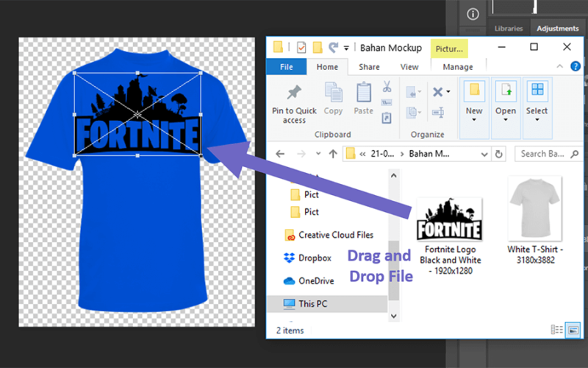The image size is (588, 368).
Task: Click the Rename icon in Organize group
Action: (x=438, y=112)
